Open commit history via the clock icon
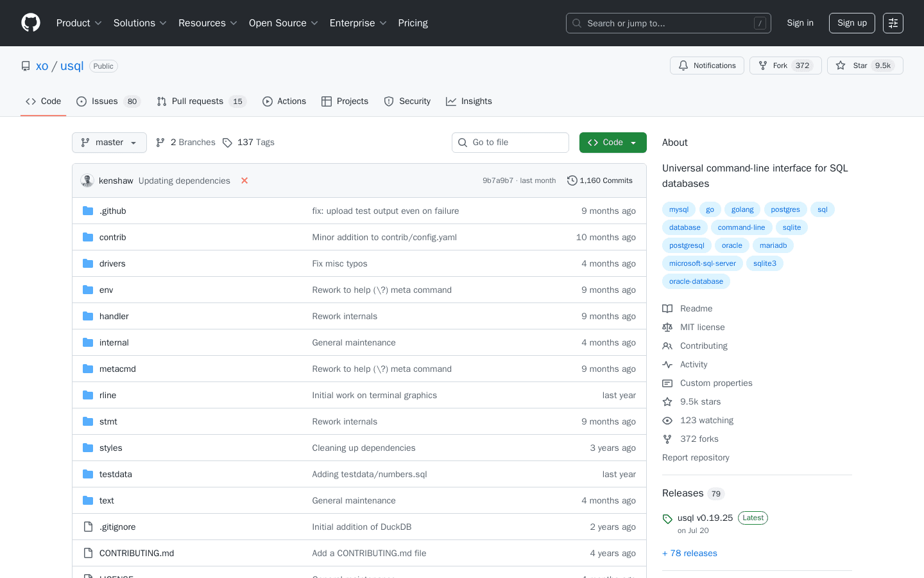 [x=572, y=180]
